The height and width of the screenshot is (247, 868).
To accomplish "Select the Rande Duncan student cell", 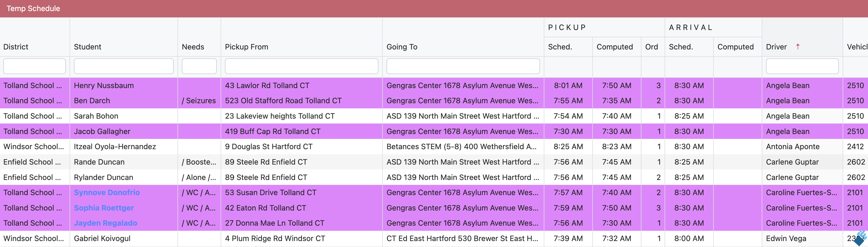I will [x=124, y=162].
